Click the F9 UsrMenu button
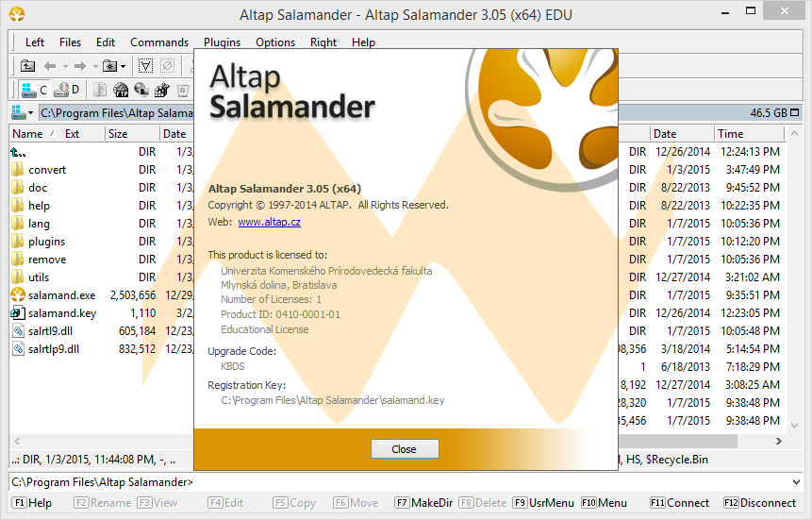Viewport: 812px width, 520px height. pyautogui.click(x=543, y=503)
